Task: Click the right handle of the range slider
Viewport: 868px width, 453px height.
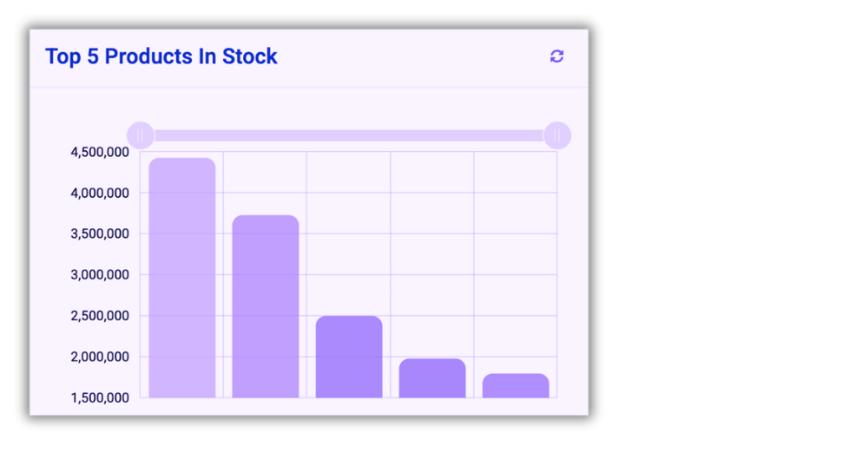Action: pos(557,135)
